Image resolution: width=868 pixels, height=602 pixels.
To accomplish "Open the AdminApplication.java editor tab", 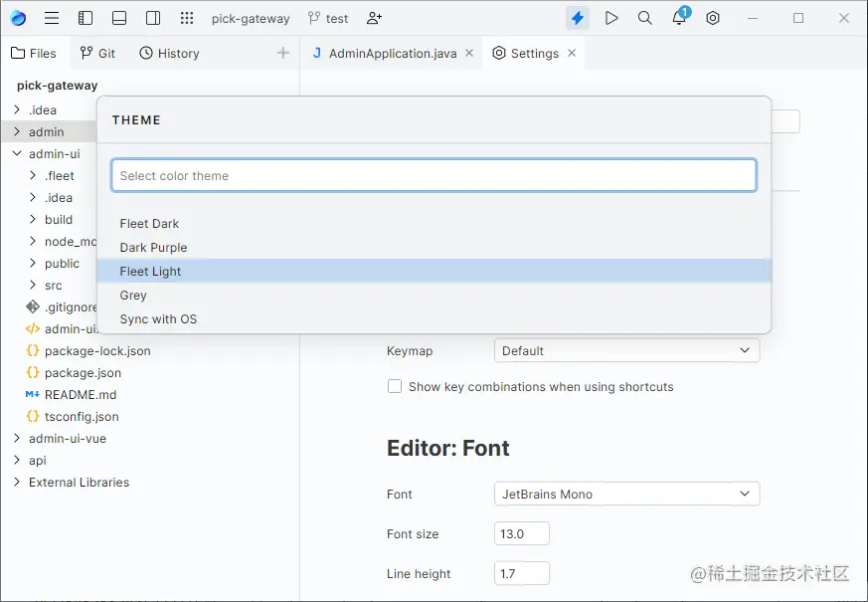I will click(393, 53).
